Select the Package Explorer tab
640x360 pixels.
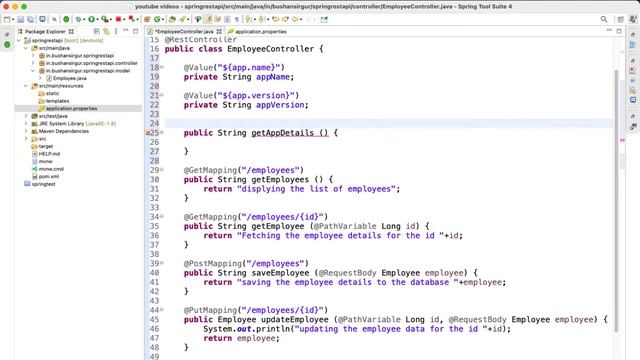click(x=45, y=31)
